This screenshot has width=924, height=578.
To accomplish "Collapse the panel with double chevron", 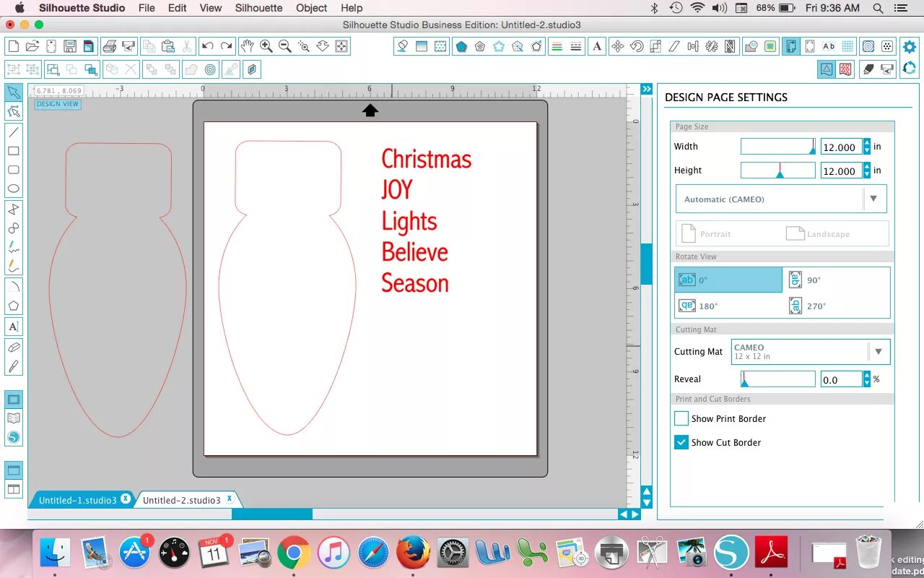I will (x=647, y=89).
